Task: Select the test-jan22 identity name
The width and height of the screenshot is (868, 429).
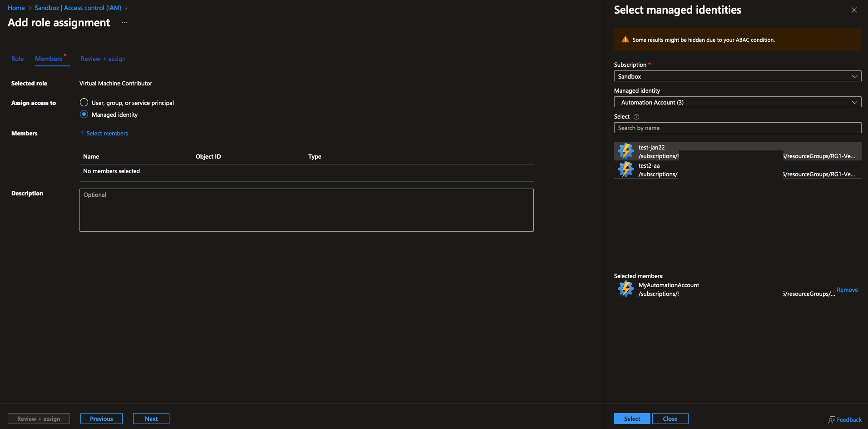Action: pos(651,147)
